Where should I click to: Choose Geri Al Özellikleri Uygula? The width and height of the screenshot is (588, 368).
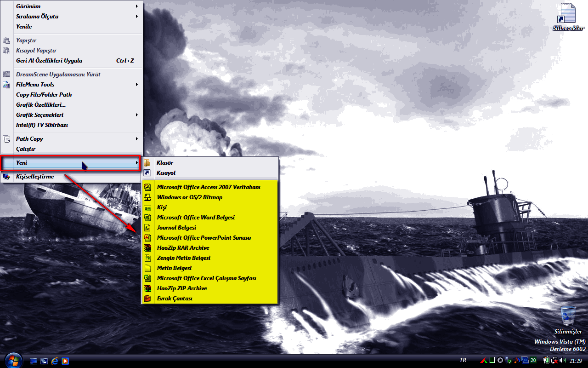[x=72, y=61]
